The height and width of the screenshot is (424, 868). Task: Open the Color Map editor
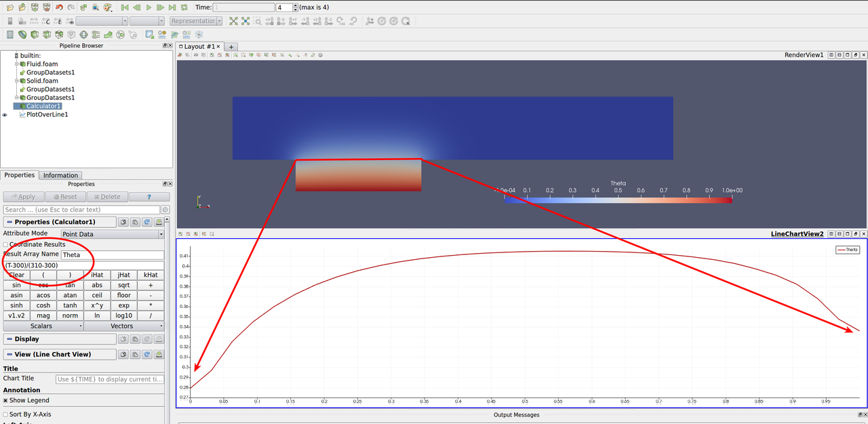[107, 7]
